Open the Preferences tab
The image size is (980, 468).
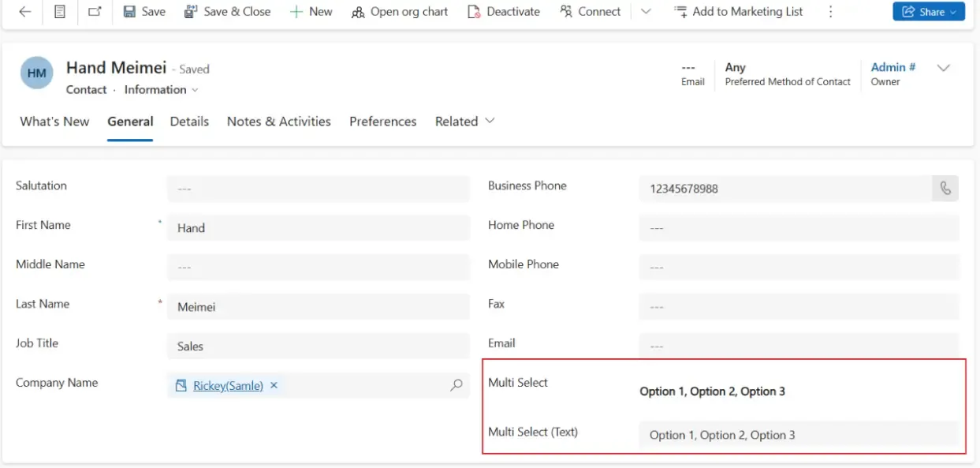383,122
